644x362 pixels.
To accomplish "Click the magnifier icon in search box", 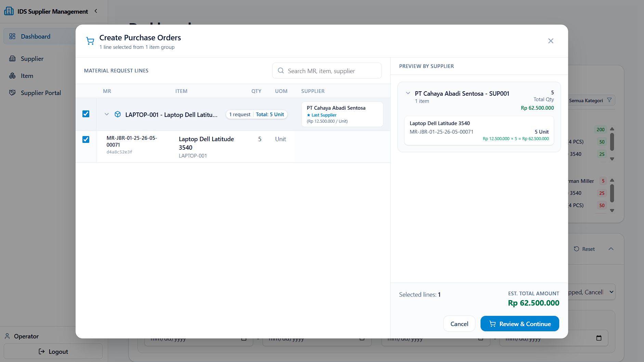I will 281,71.
